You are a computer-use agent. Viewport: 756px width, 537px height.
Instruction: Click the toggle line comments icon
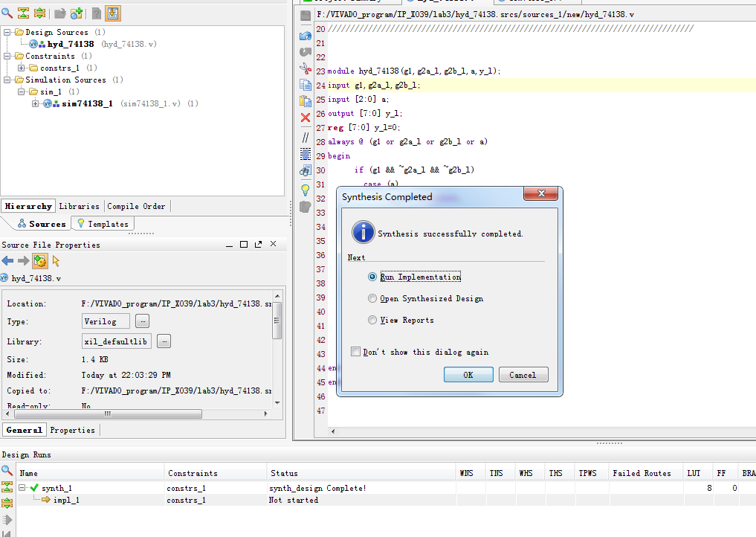click(x=305, y=137)
